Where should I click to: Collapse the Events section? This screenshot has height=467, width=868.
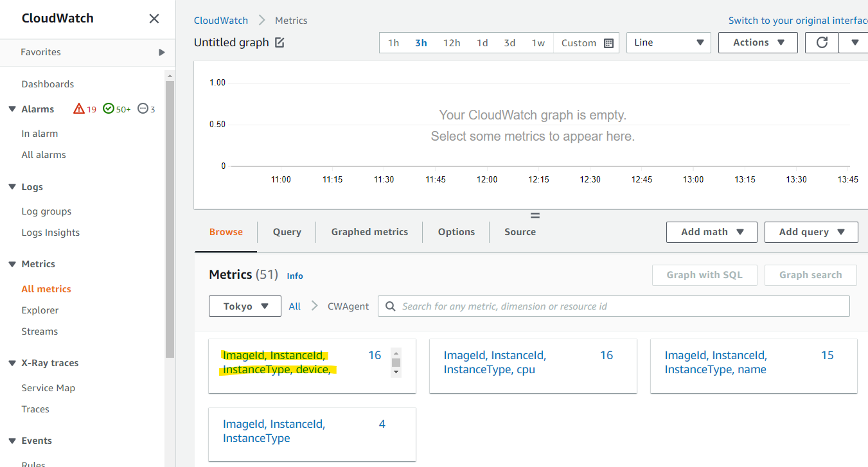click(x=12, y=441)
